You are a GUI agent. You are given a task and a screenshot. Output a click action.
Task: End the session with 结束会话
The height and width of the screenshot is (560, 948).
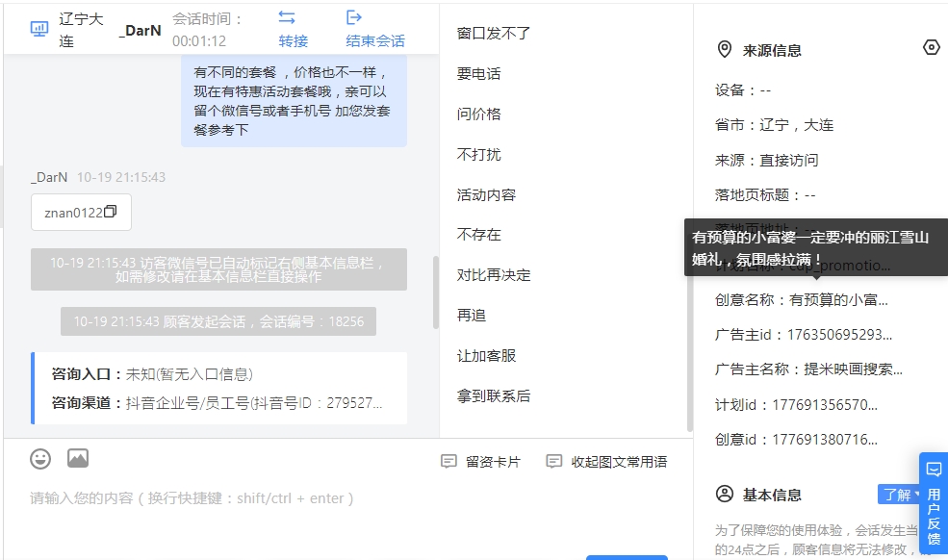coord(375,41)
